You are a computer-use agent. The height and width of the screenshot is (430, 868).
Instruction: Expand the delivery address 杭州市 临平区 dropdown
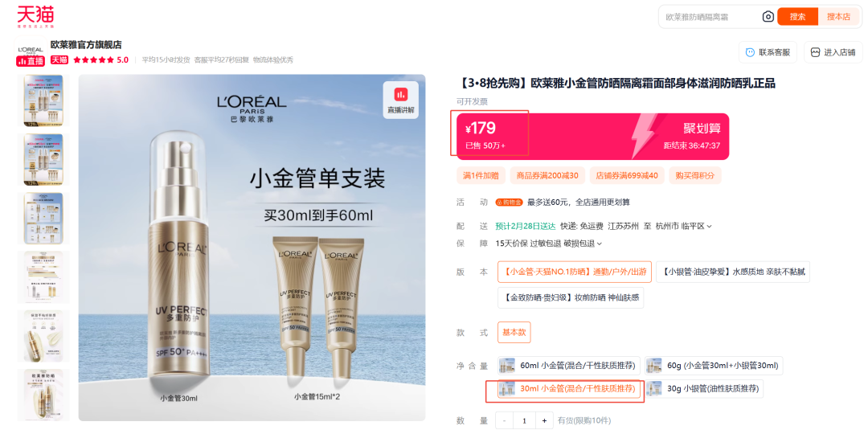684,227
